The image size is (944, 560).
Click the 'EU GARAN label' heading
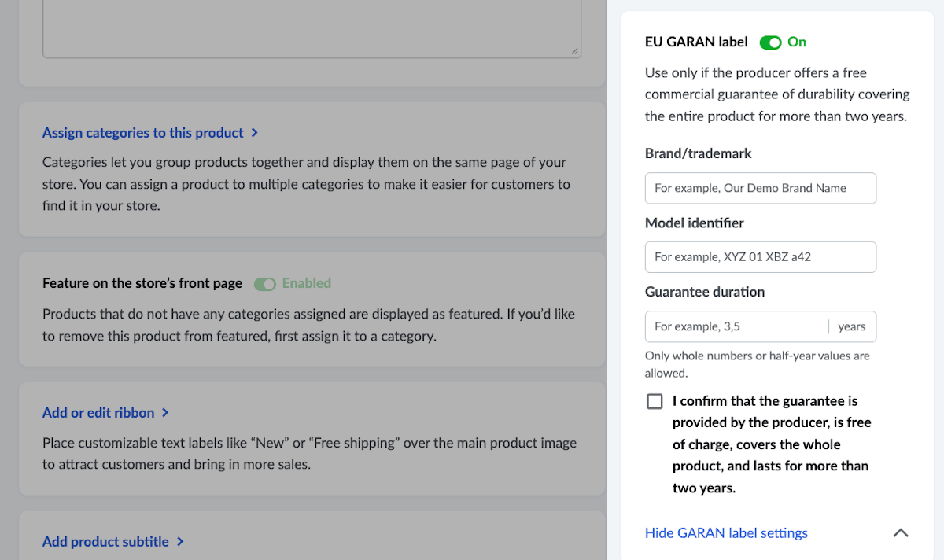click(696, 42)
